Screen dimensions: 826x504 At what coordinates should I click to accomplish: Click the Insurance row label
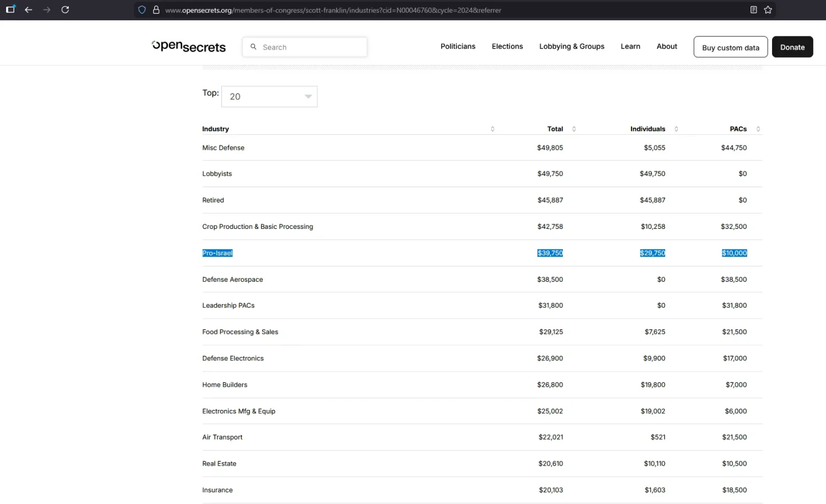click(218, 490)
